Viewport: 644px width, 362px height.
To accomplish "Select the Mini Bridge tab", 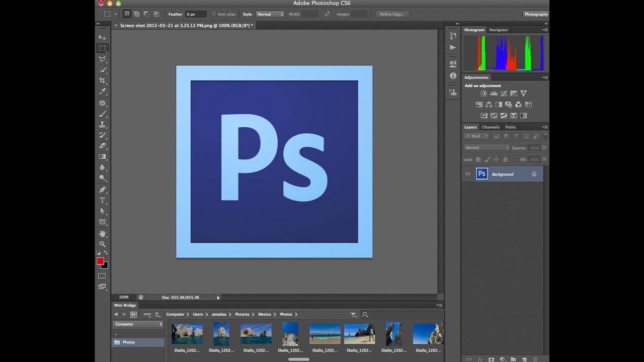I will click(x=125, y=305).
